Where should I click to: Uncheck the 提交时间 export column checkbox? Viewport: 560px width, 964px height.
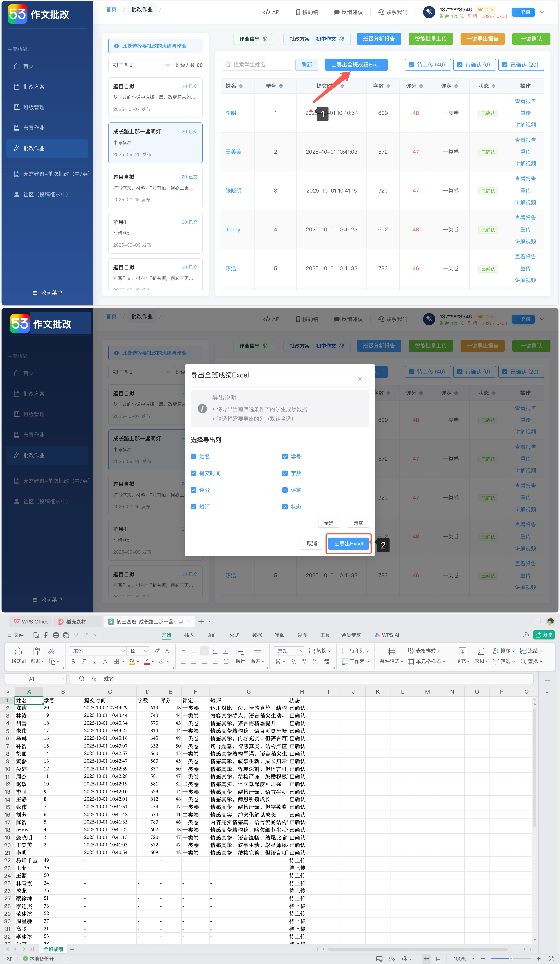pos(194,473)
